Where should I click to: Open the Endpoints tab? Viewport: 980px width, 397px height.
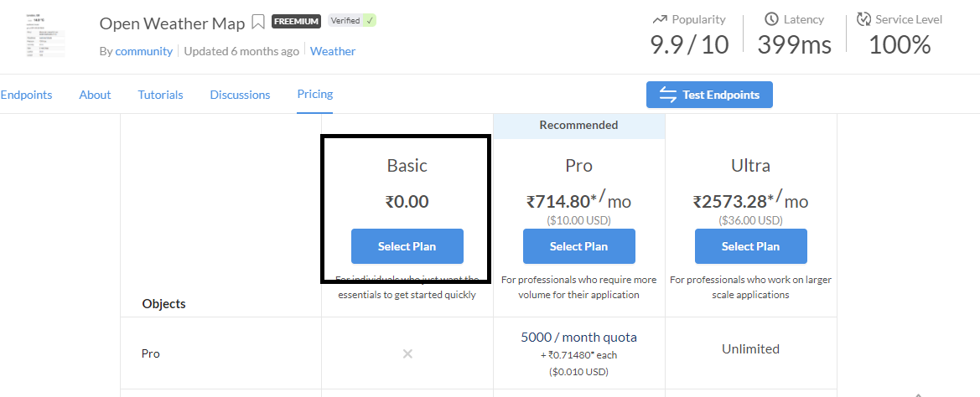(x=26, y=95)
